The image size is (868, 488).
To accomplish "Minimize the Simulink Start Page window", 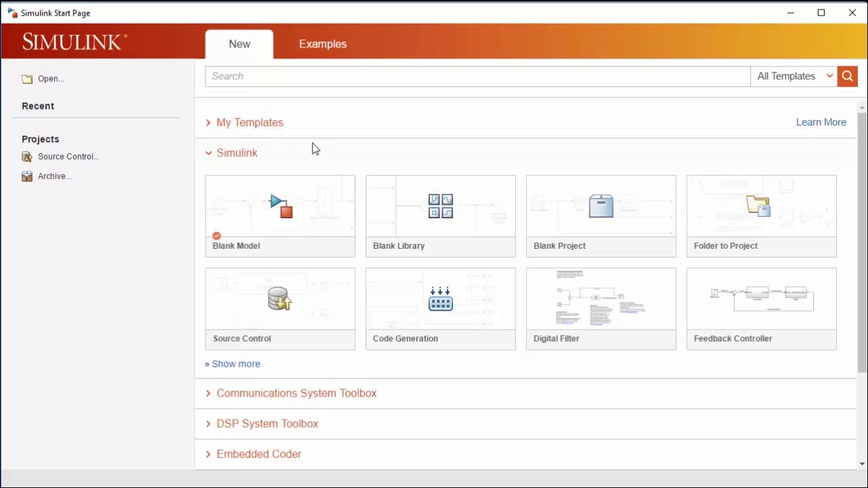I will [x=790, y=13].
